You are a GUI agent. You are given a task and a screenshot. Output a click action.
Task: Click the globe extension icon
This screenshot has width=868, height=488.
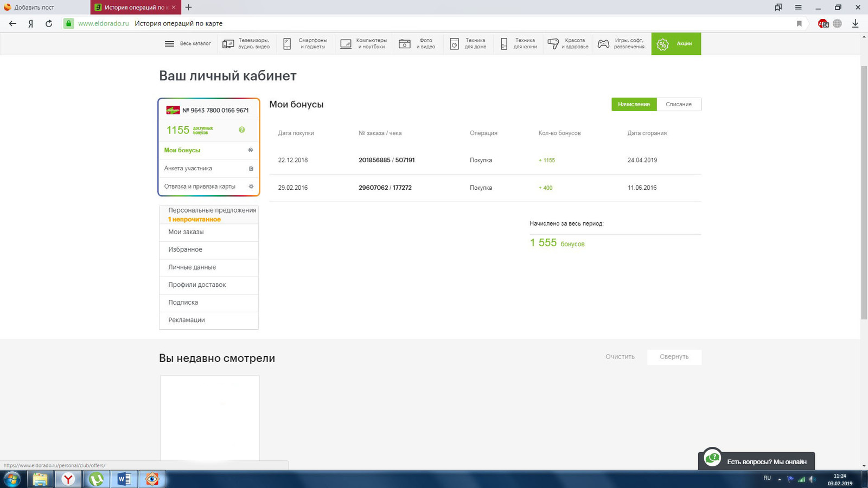pos(838,23)
